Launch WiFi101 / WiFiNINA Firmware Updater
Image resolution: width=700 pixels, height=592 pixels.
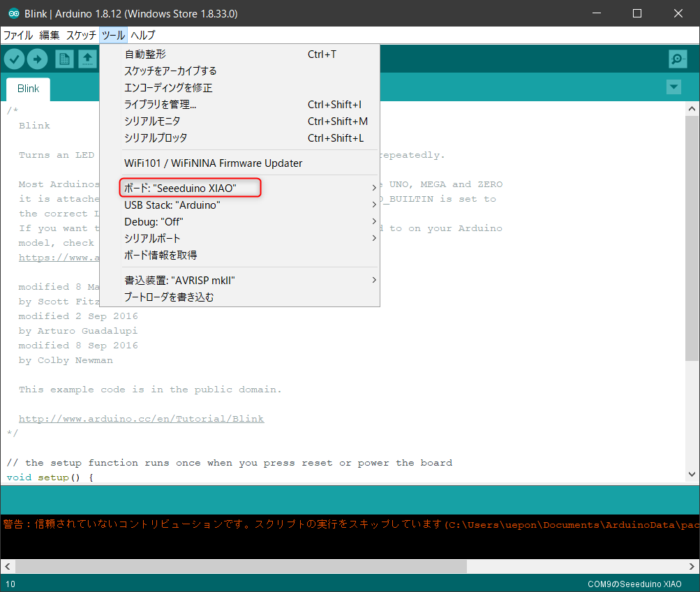(250, 163)
